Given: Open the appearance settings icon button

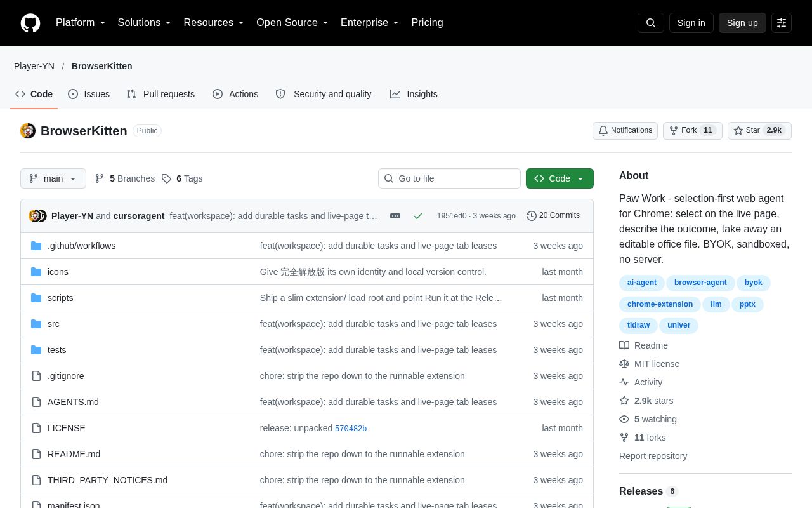Looking at the screenshot, I should [x=782, y=23].
